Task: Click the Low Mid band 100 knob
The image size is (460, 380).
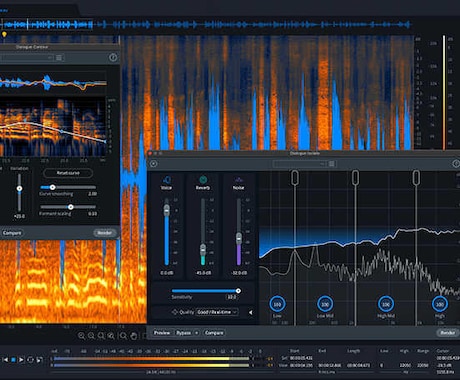Action: 325,304
